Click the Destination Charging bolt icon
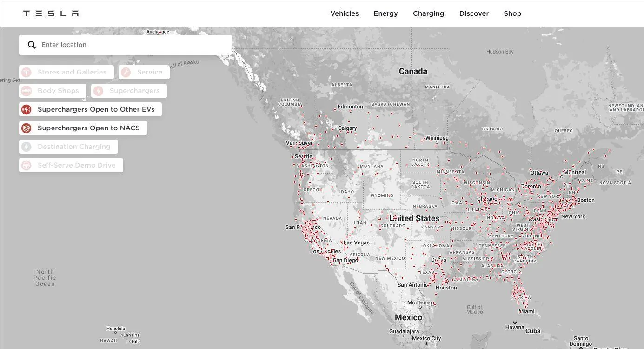The width and height of the screenshot is (644, 349). point(27,147)
